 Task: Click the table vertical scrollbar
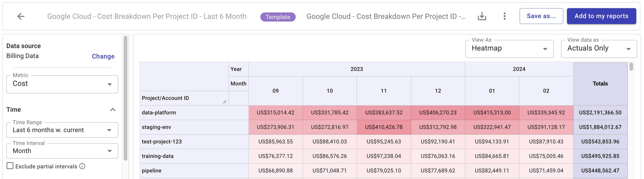pyautogui.click(x=631, y=67)
